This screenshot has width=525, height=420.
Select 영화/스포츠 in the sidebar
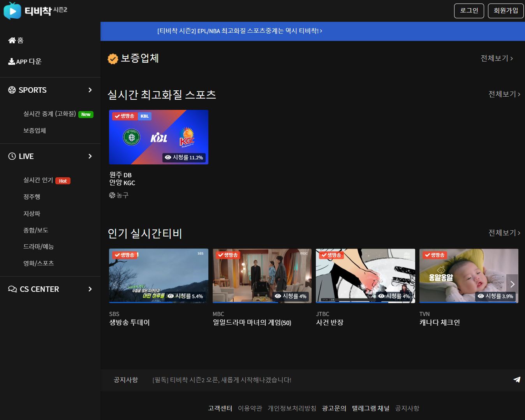(x=39, y=263)
